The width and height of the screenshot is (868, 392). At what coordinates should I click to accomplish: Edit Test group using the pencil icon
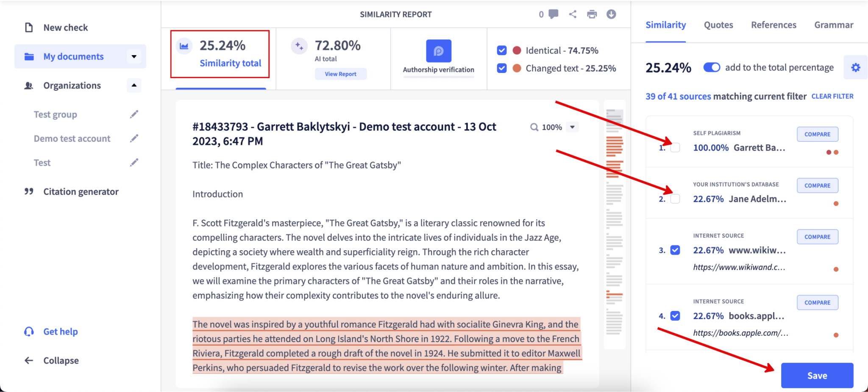click(134, 114)
